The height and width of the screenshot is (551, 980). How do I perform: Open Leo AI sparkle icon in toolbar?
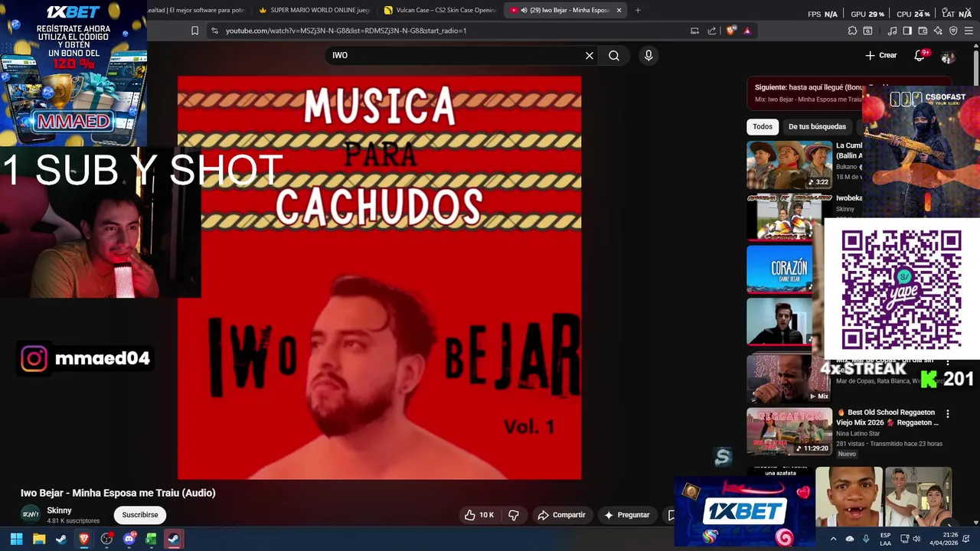pos(938,31)
